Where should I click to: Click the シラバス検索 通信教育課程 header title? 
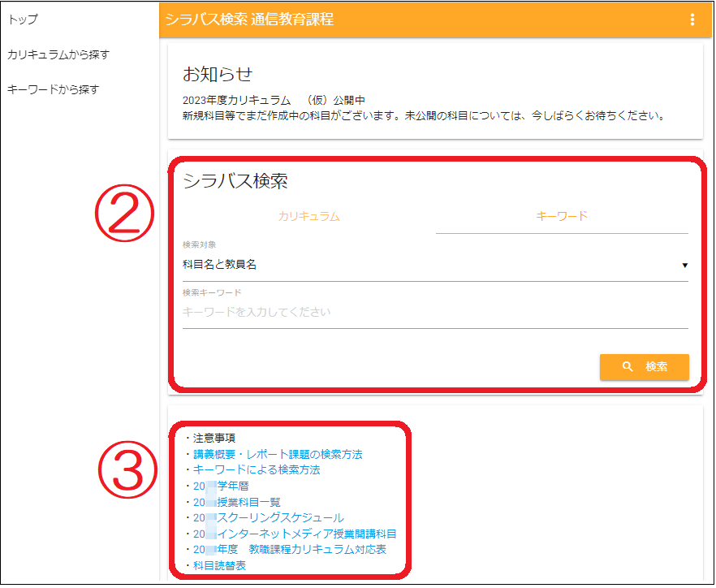tap(249, 19)
